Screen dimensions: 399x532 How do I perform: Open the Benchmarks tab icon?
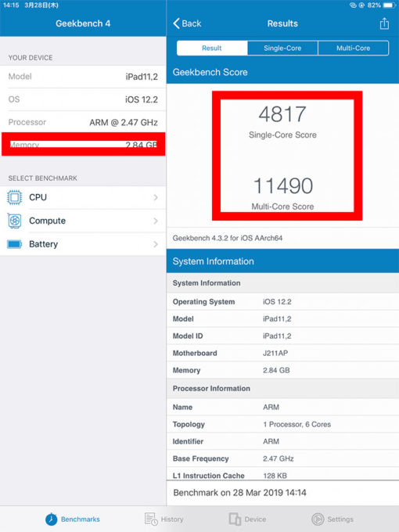click(x=51, y=519)
